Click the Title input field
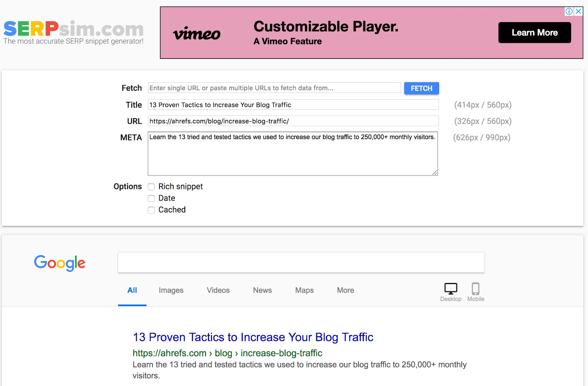Screen dimensions: 588x386 tap(293, 105)
